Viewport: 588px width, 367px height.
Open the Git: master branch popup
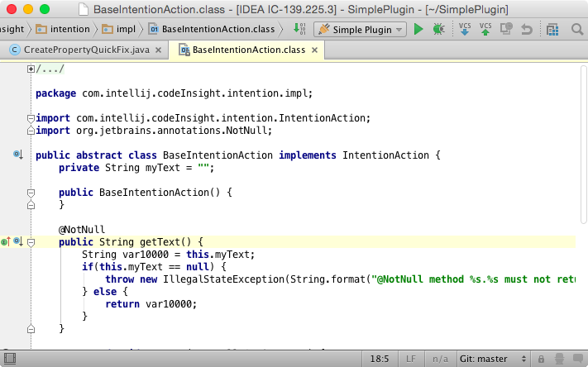coord(493,359)
